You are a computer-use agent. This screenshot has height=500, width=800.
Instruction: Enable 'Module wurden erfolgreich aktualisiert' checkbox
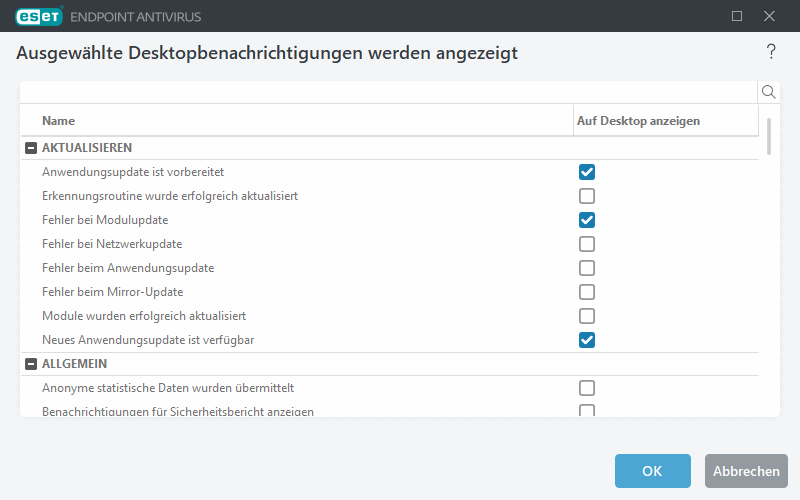[587, 316]
